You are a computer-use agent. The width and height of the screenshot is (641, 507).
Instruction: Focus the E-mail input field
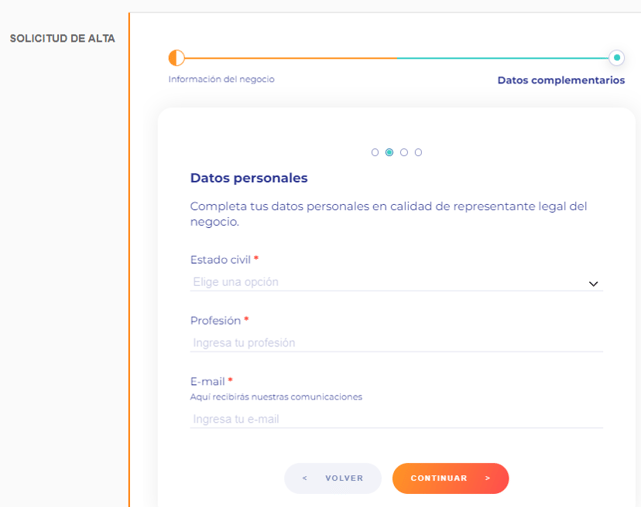(x=396, y=419)
